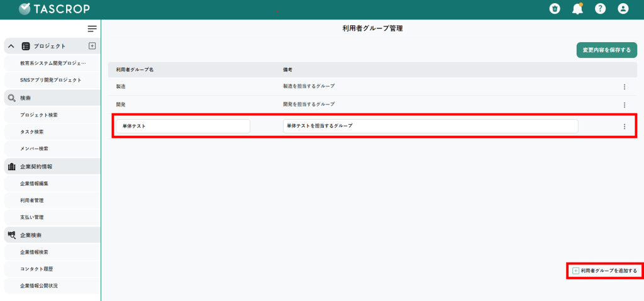
Task: Click the 開発 group name cell
Action: point(121,105)
